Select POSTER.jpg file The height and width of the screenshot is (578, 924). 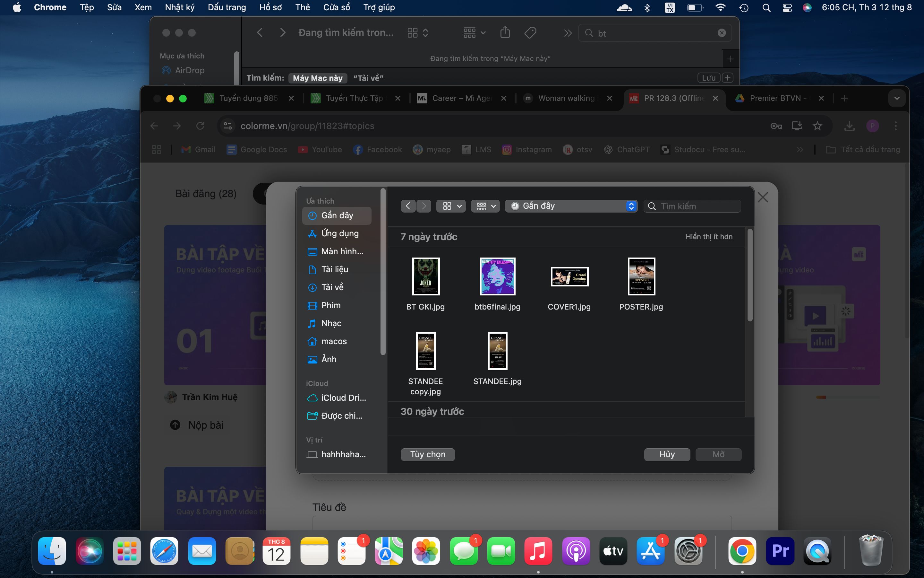pyautogui.click(x=641, y=285)
